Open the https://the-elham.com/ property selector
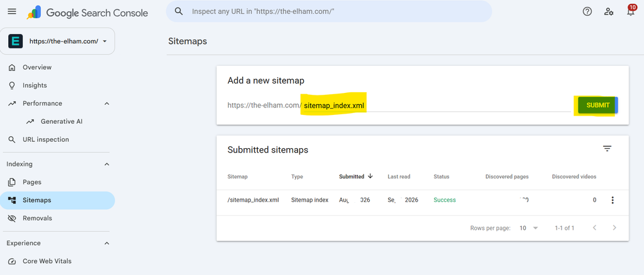Screen dimensions: 644x275 click(57, 41)
